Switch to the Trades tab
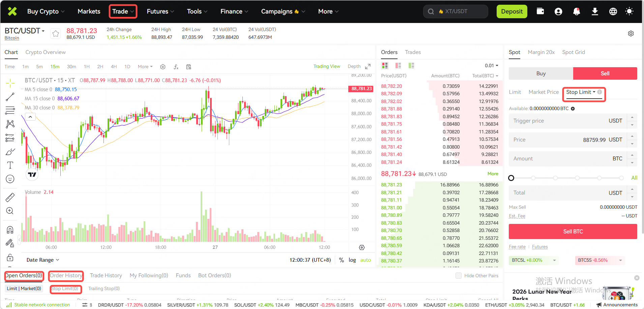644x309 pixels. (x=413, y=52)
